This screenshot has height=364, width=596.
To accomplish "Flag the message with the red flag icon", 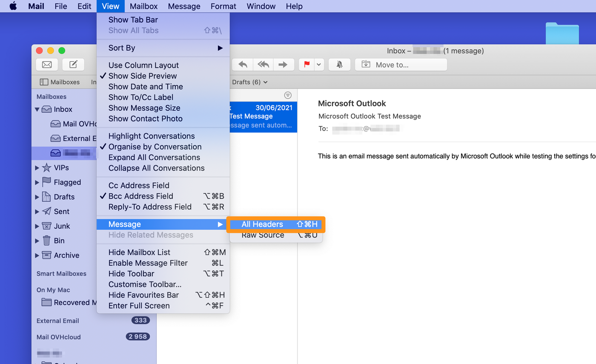I will click(307, 64).
